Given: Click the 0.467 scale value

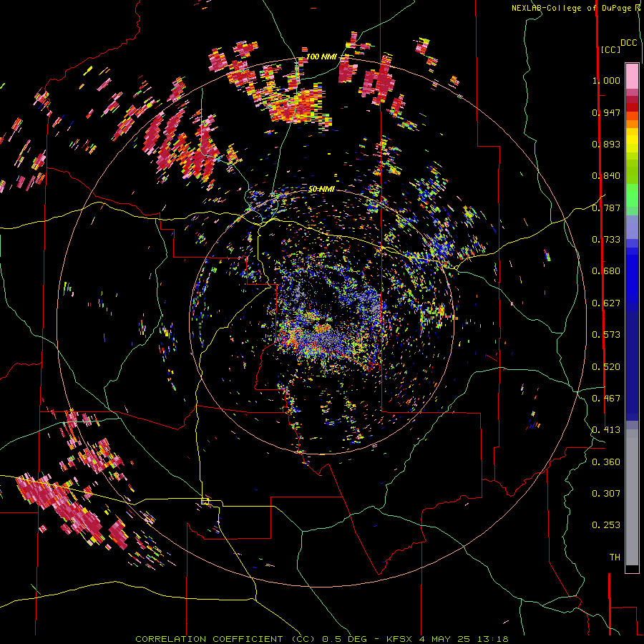Looking at the screenshot, I should coord(606,399).
